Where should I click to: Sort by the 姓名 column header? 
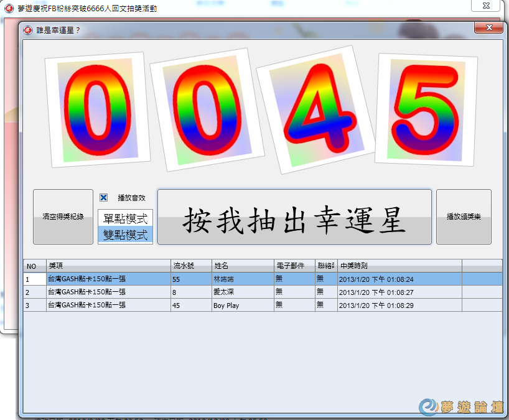click(241, 266)
